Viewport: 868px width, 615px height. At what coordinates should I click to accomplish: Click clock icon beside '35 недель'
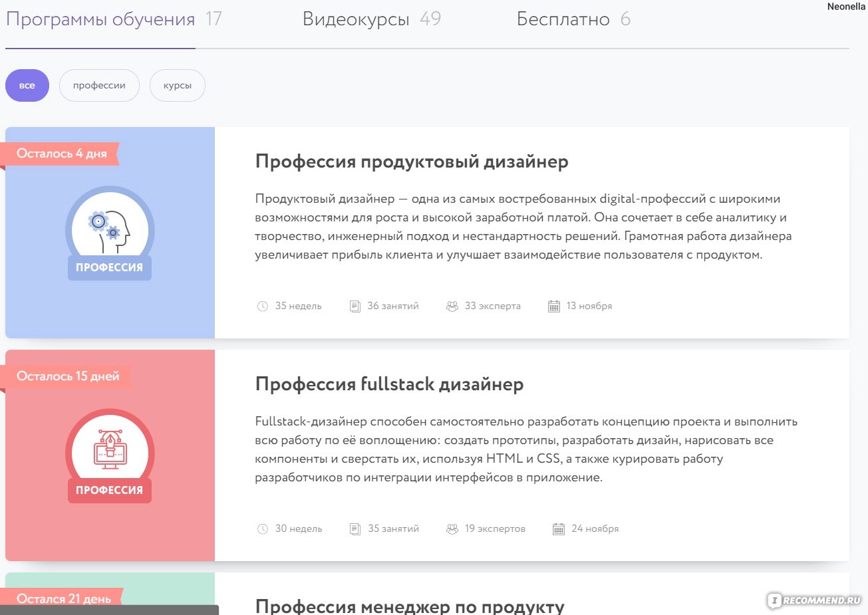click(x=262, y=307)
